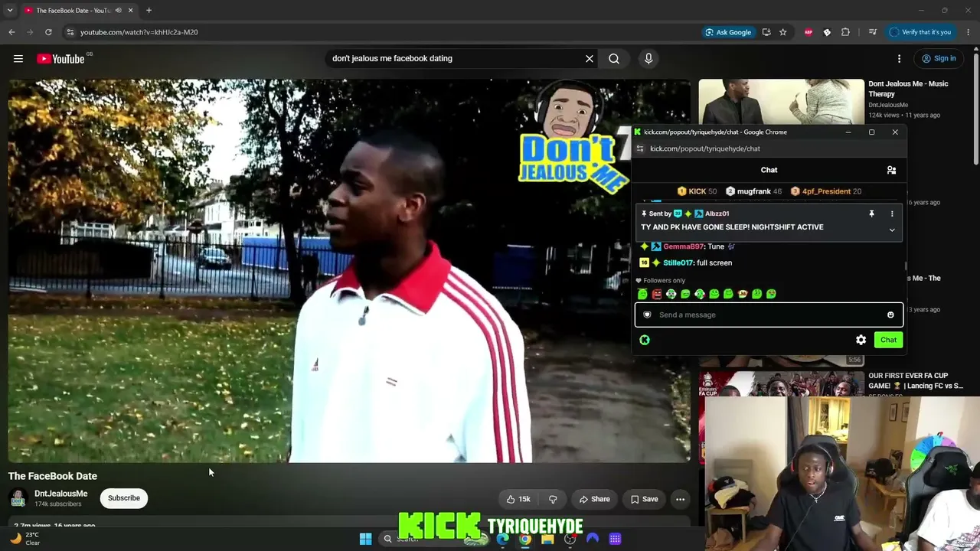Open a new Chrome tab
The width and height of the screenshot is (980, 551).
click(149, 11)
